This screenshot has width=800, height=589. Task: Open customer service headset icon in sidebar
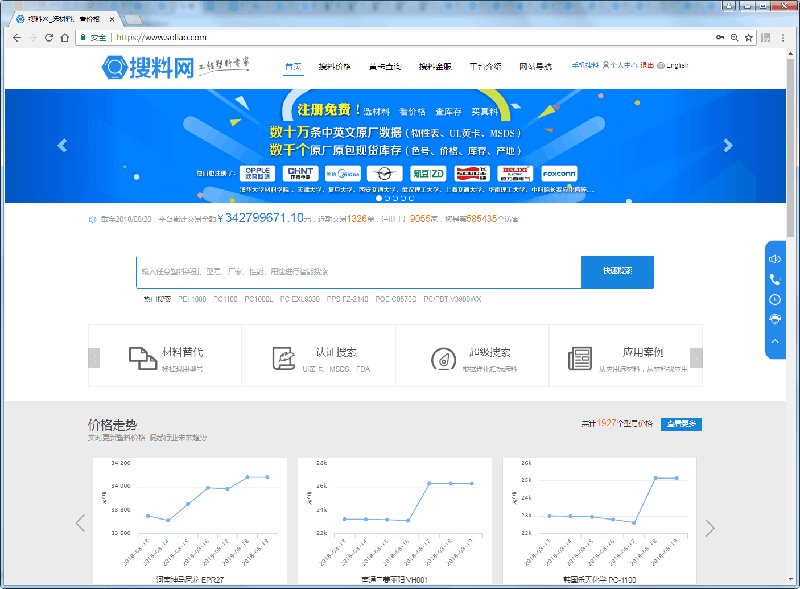pyautogui.click(x=775, y=320)
